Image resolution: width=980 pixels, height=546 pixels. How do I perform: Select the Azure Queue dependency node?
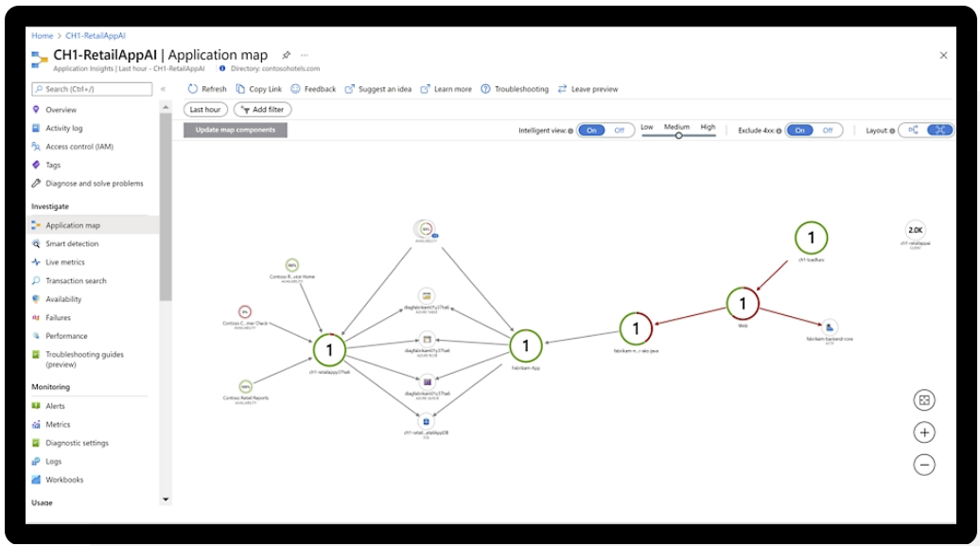427,381
